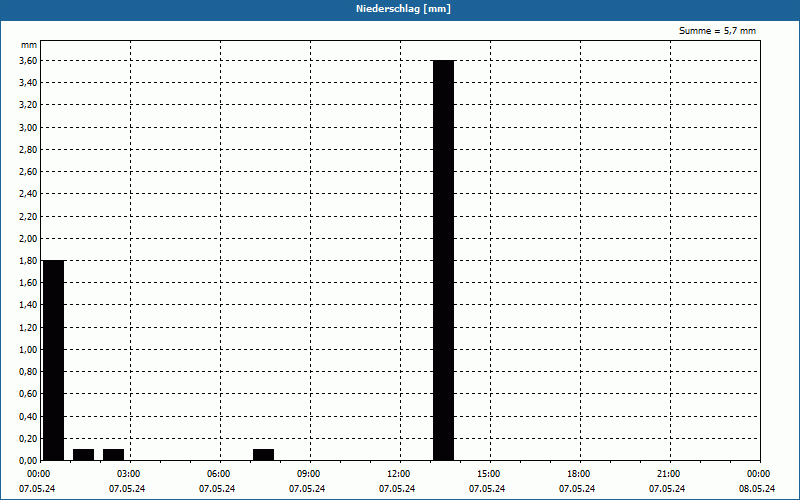Viewport: 800px width, 500px height.
Task: Click the 21:00 time axis label
Action: [x=668, y=474]
